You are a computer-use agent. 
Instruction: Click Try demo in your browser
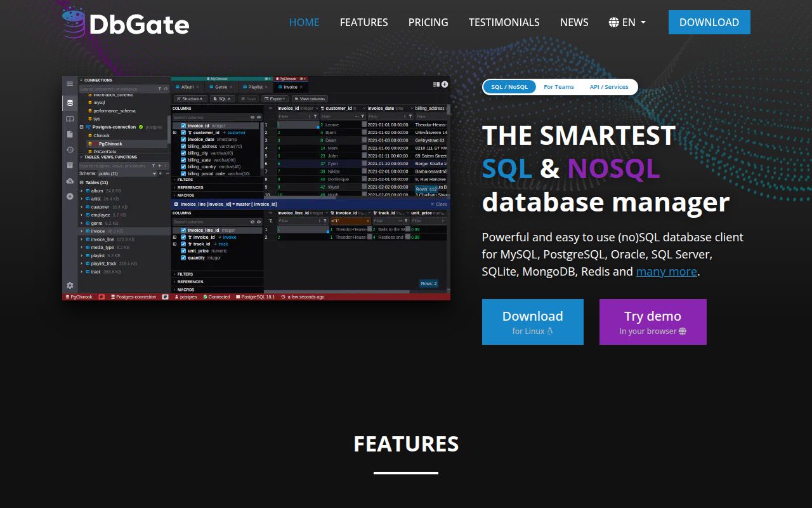[x=653, y=322]
